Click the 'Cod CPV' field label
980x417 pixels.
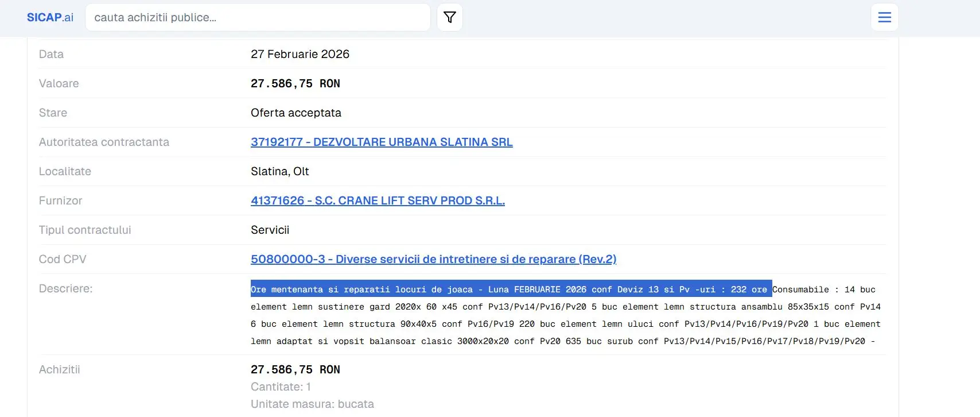tap(63, 259)
